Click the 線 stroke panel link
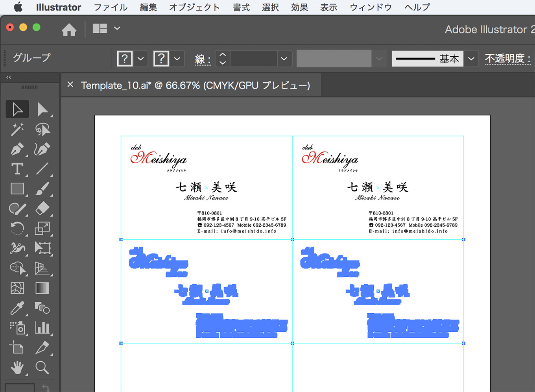The image size is (535, 392). (203, 59)
